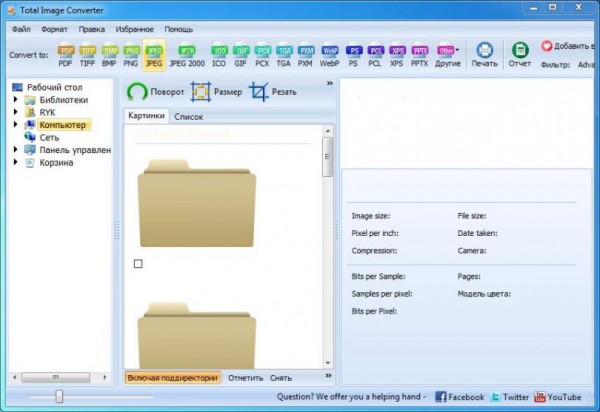Open the Избранное menu

pos(134,29)
